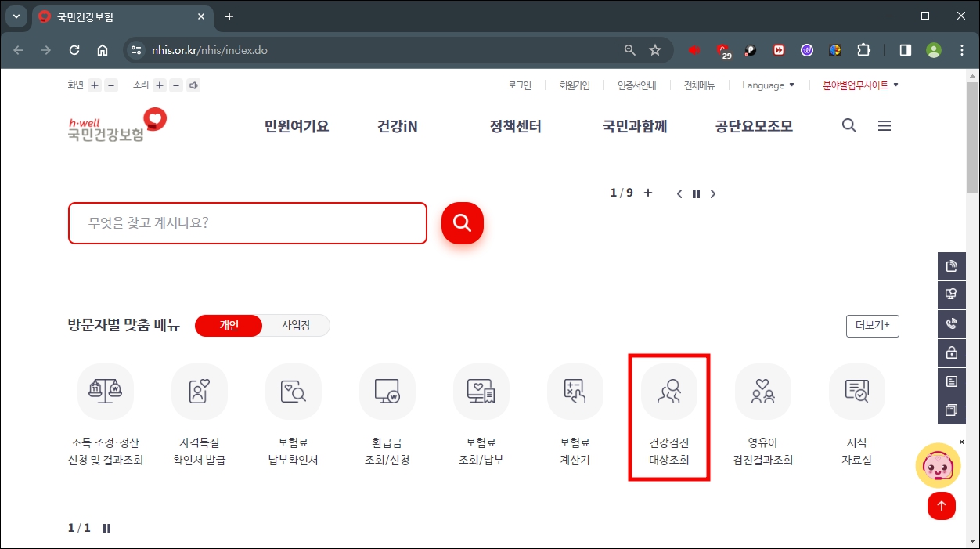
Task: Open Chrome profile avatar
Action: [x=934, y=50]
